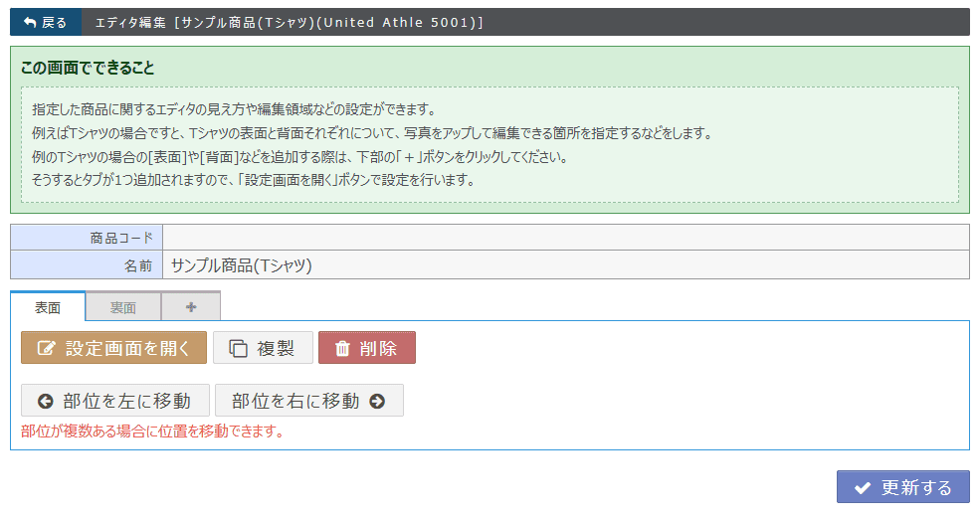980x518 pixels.
Task: Click the checkmark icon on 更新する
Action: [x=863, y=487]
